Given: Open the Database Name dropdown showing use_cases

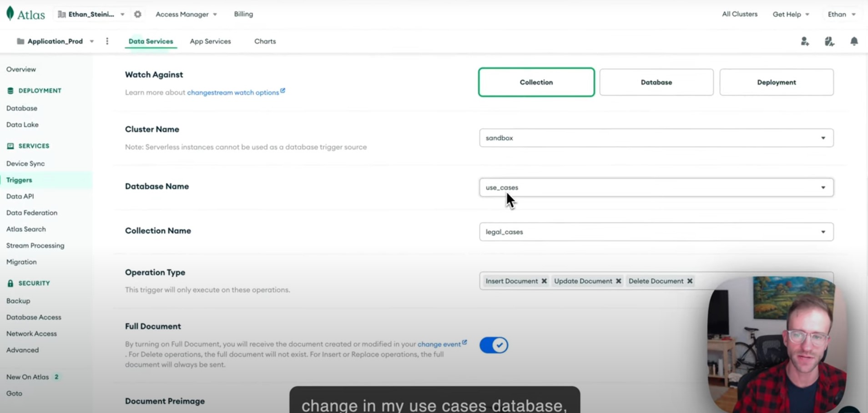Looking at the screenshot, I should coord(656,188).
